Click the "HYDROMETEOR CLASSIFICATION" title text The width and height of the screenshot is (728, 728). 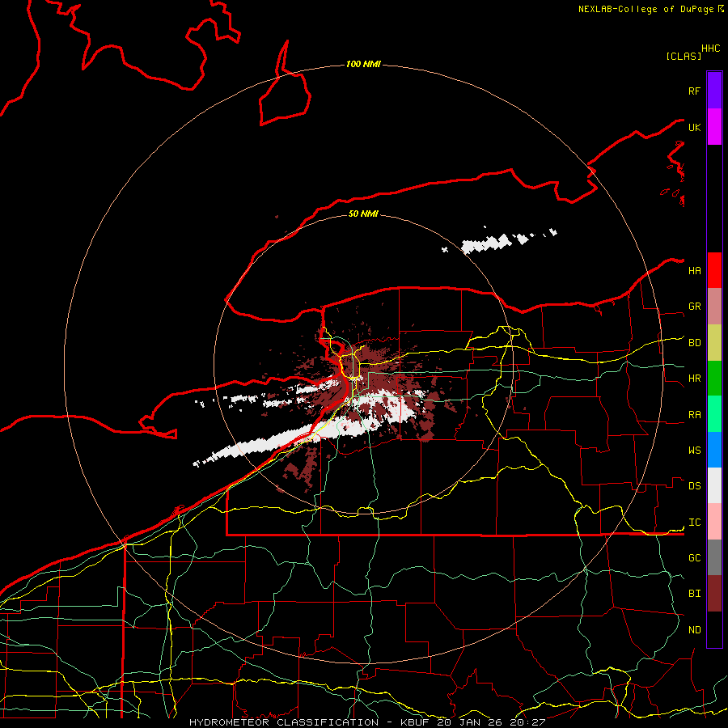click(x=284, y=722)
